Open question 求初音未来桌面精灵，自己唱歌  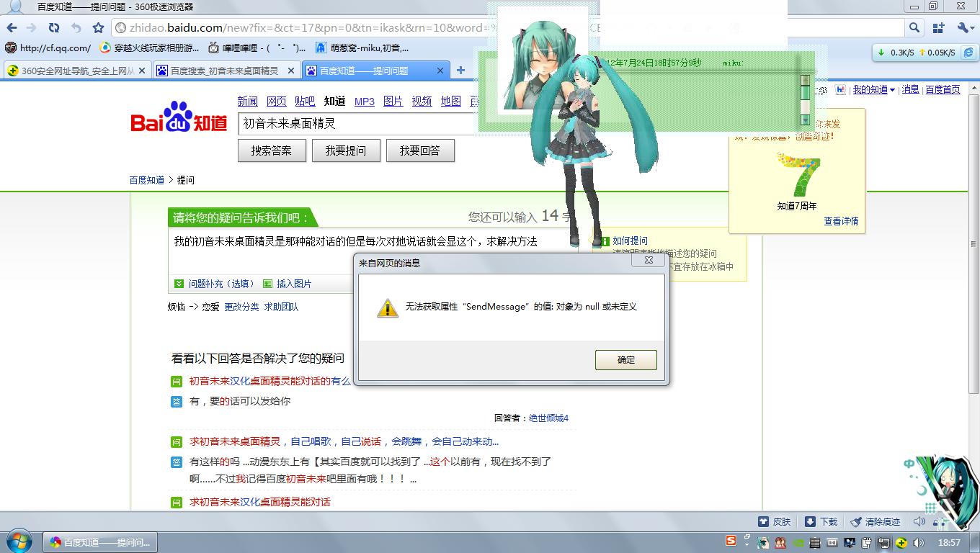(344, 441)
